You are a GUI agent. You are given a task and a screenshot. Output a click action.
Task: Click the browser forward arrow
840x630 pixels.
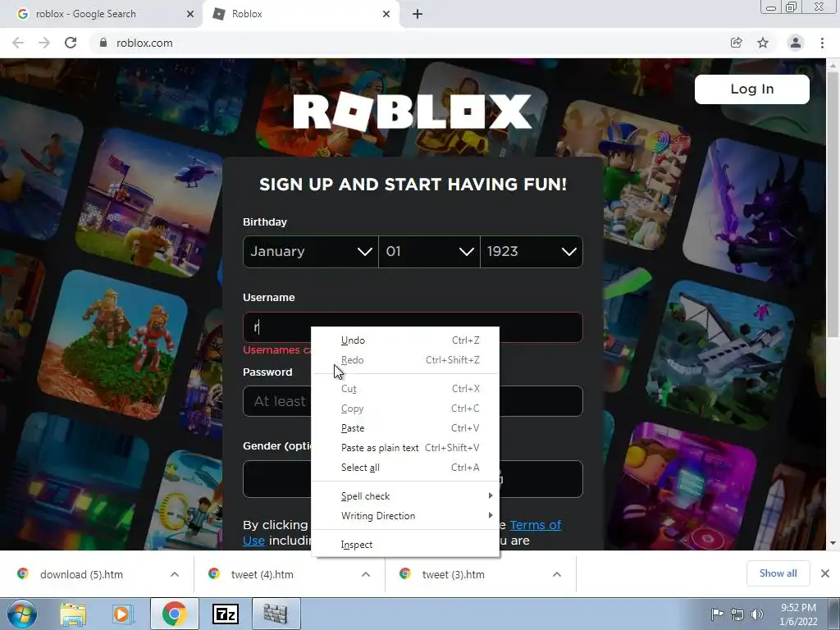44,43
